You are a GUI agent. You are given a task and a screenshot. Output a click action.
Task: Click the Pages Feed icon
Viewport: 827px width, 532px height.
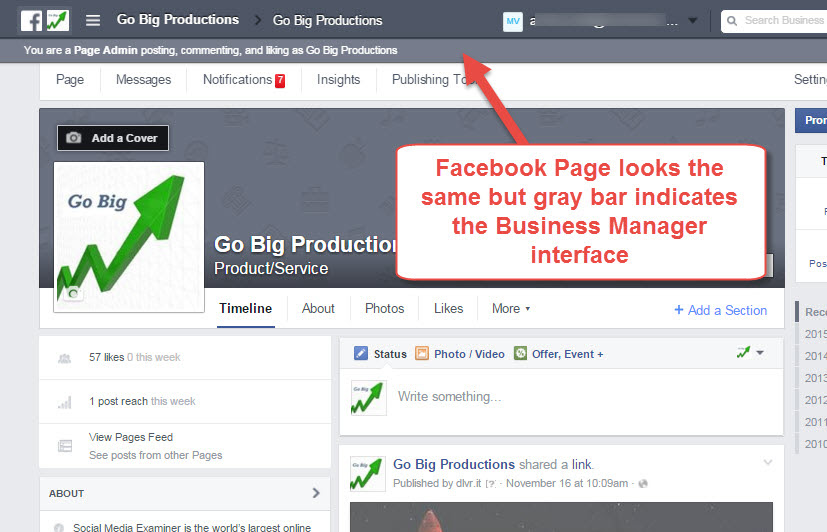(65, 446)
